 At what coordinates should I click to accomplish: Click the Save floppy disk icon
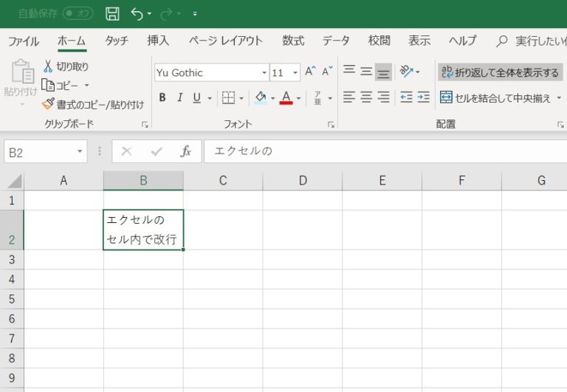[x=112, y=13]
